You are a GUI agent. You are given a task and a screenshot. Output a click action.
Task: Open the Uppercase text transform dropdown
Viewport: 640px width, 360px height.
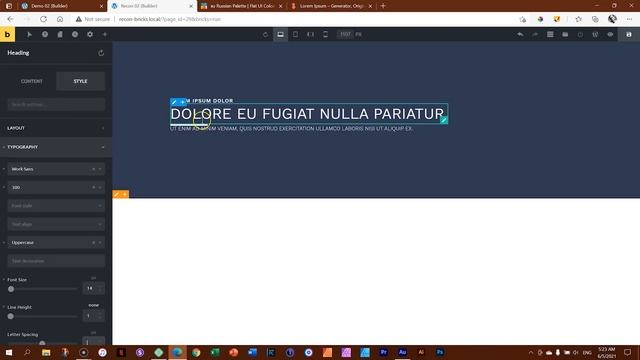(56, 242)
